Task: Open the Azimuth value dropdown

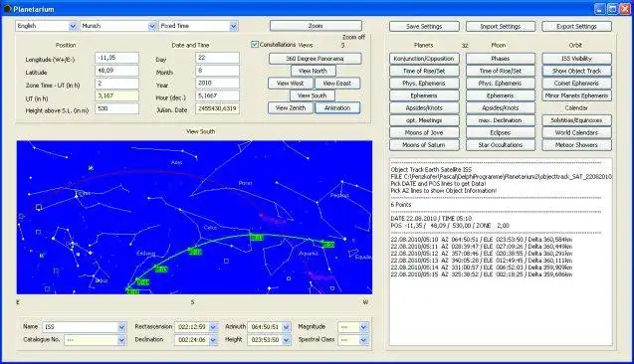Action: 287,327
